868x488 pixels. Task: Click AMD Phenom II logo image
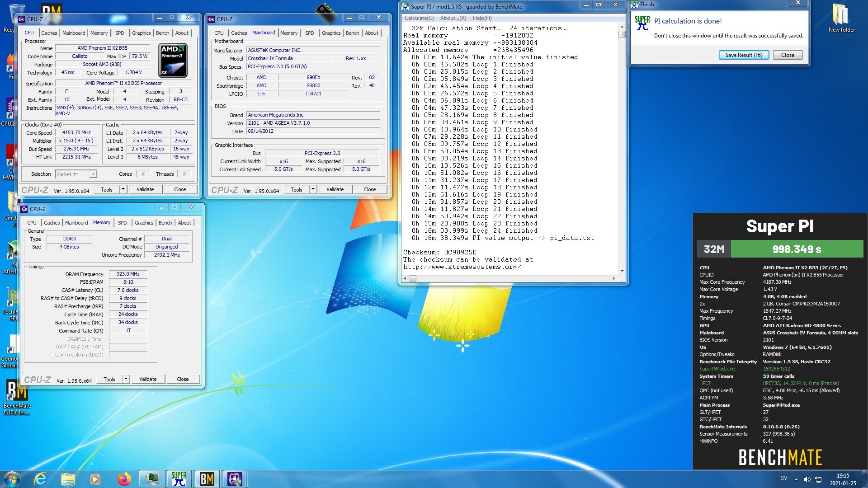(x=173, y=61)
